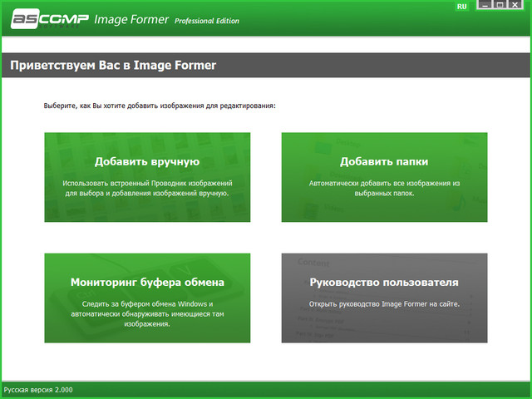532x399 pixels.
Task: Maximize the Image Former window
Action: pos(500,6)
